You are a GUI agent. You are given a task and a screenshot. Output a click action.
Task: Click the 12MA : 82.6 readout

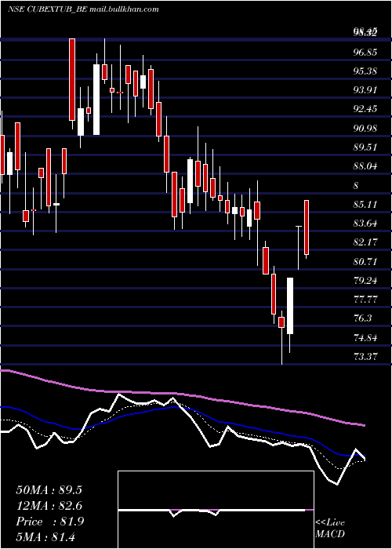click(x=49, y=506)
